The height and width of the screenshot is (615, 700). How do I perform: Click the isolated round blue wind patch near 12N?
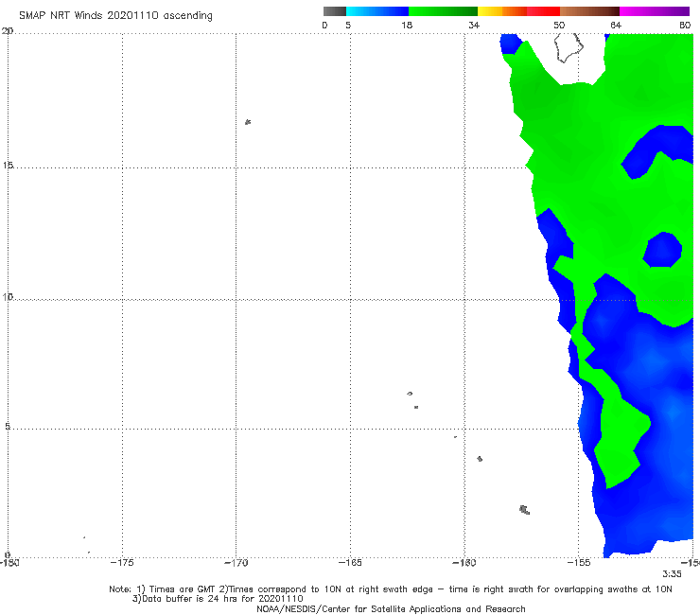click(662, 250)
